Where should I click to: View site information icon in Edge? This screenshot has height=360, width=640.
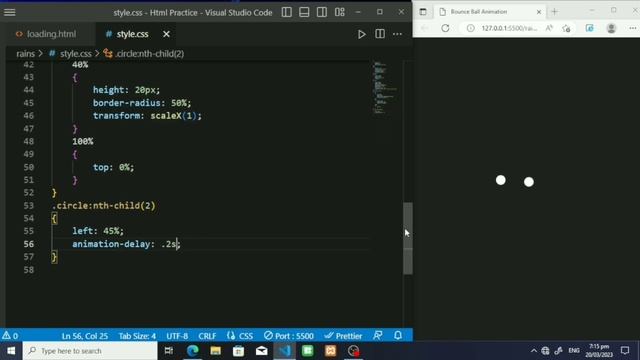click(x=471, y=28)
